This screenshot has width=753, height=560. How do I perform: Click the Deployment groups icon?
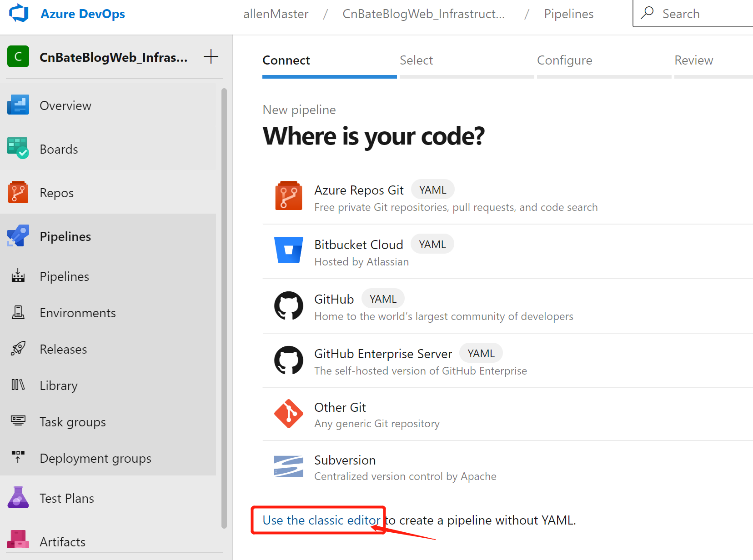[18, 457]
